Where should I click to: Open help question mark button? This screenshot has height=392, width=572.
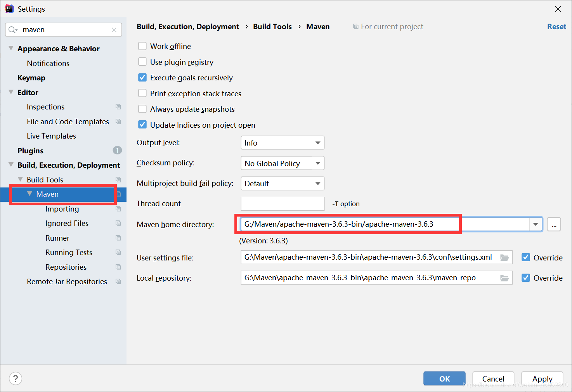[x=16, y=378]
